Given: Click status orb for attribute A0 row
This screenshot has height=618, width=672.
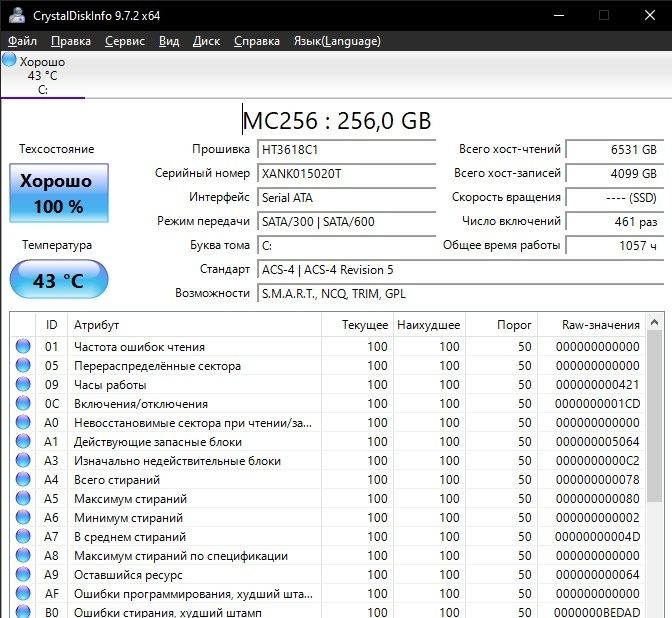Looking at the screenshot, I should 23,422.
